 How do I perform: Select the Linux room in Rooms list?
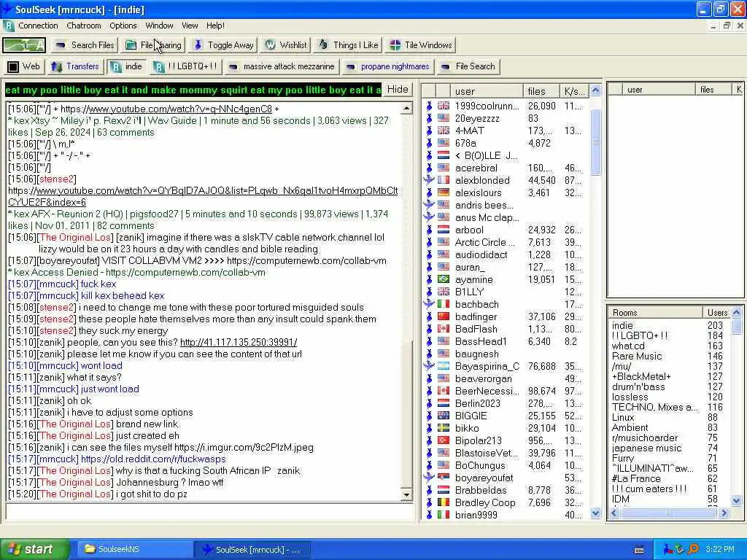(x=623, y=417)
